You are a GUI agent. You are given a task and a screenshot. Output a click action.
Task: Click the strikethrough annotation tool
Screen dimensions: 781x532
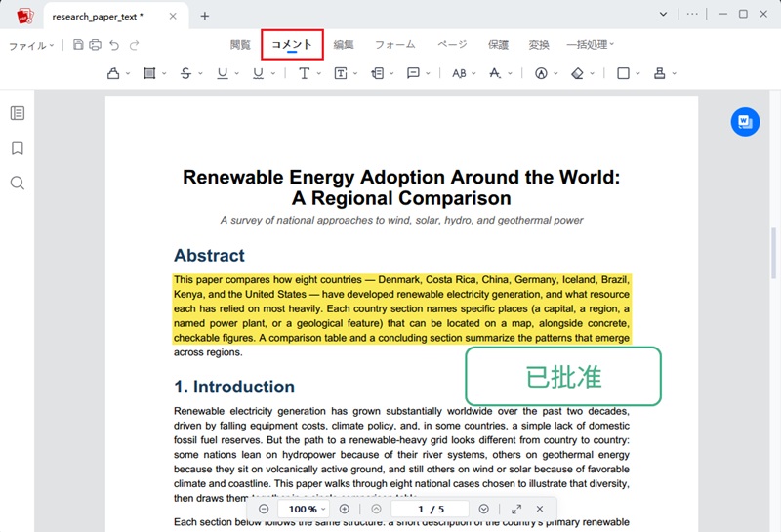coord(185,73)
